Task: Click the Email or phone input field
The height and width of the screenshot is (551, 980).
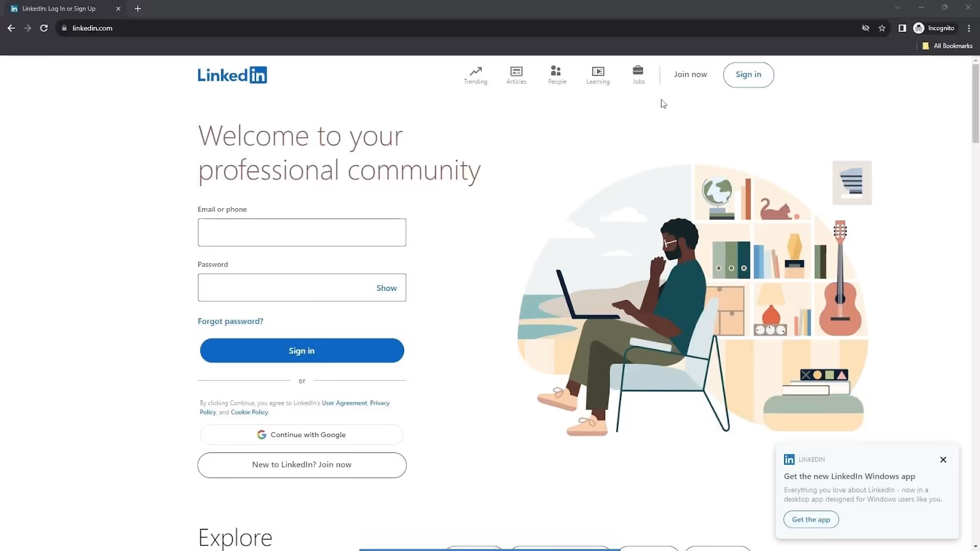Action: point(301,232)
